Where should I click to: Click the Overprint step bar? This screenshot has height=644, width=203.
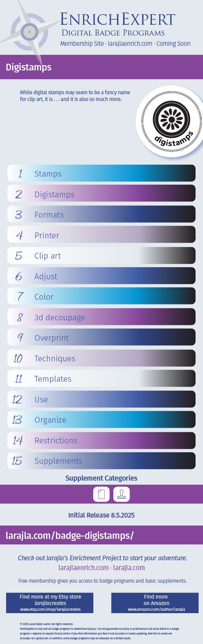101,337
